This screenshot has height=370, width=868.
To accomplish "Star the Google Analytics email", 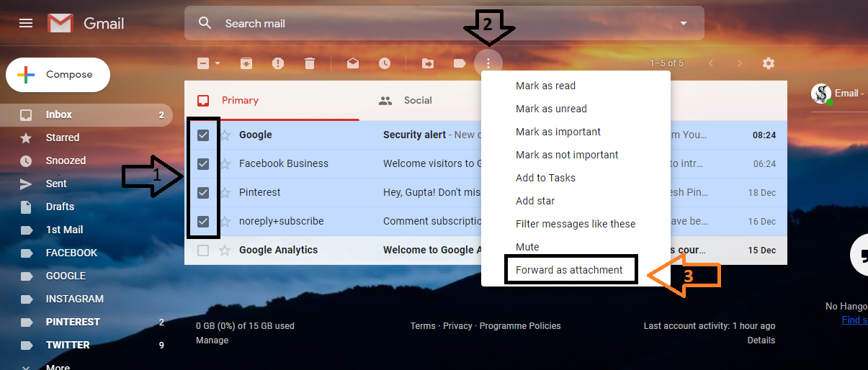I will coord(225,250).
